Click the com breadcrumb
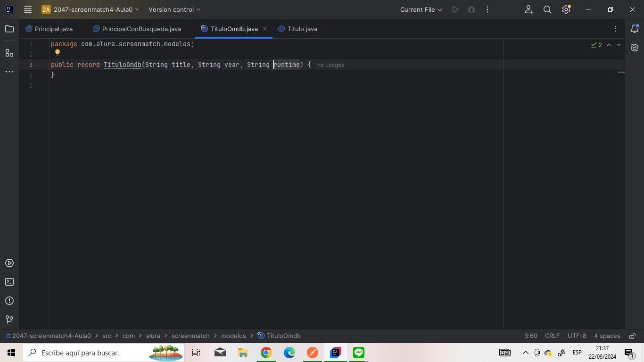 (129, 336)
